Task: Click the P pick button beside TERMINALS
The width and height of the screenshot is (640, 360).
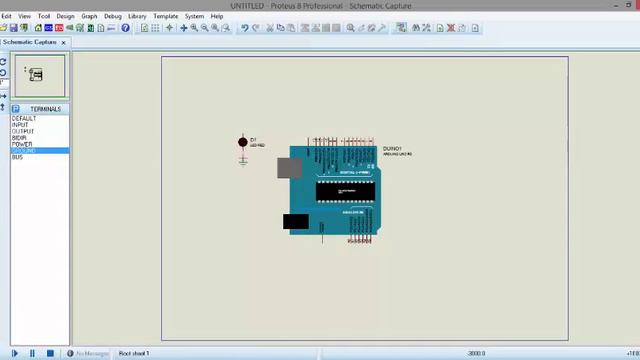Action: [x=16, y=109]
